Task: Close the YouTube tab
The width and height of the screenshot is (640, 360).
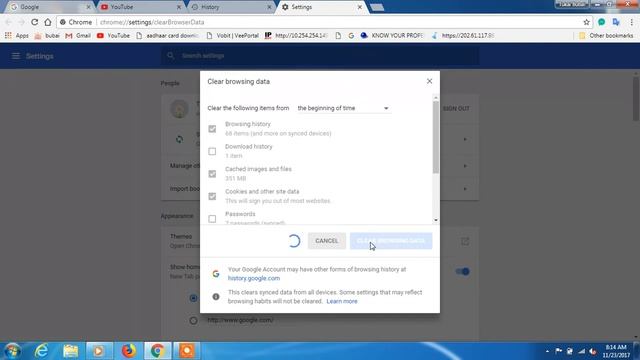Action: (x=179, y=7)
